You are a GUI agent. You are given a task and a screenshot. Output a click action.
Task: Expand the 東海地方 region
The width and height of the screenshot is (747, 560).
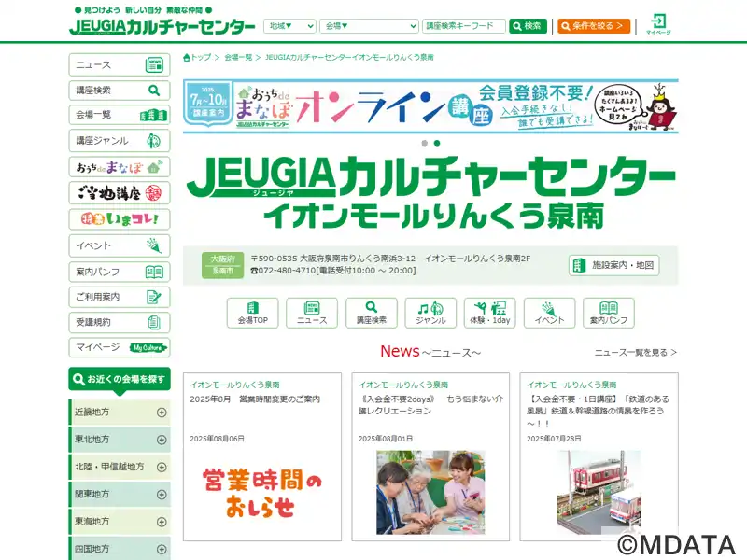tap(120, 522)
